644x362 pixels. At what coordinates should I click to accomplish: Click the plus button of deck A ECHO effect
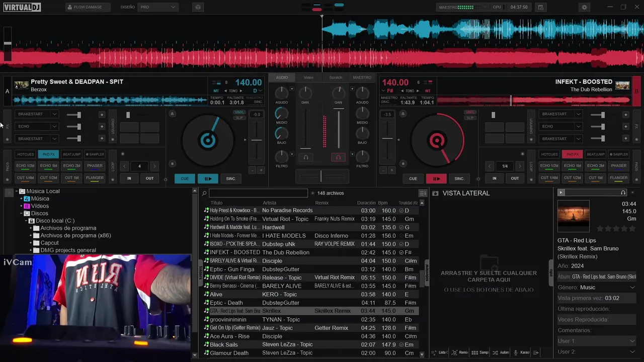pos(102,127)
